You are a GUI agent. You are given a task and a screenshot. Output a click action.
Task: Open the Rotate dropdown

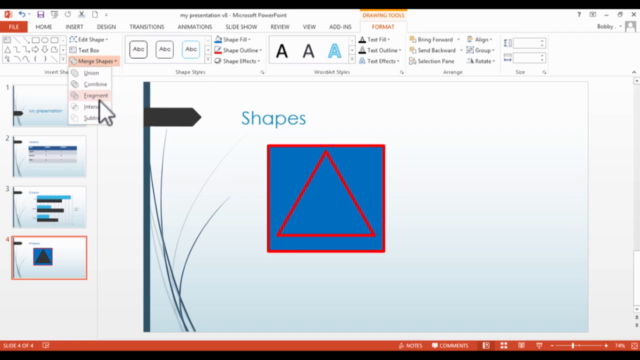click(x=481, y=61)
